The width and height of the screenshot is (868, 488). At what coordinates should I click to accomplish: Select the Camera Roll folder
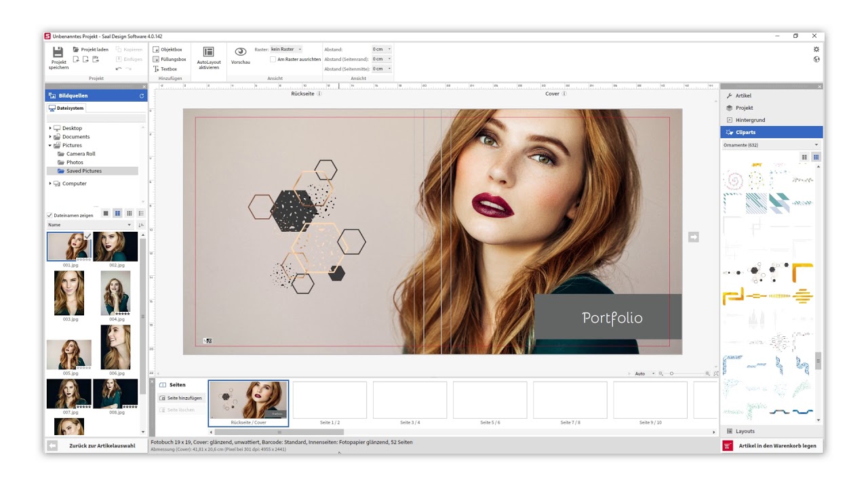coord(77,154)
